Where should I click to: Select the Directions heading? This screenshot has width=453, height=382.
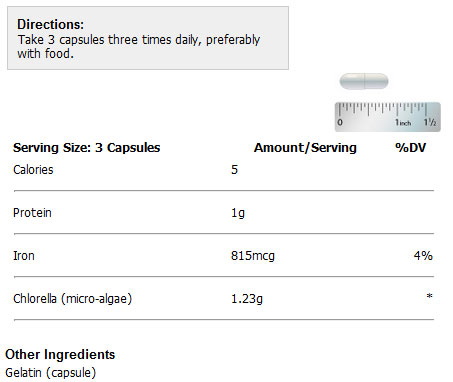pos(51,24)
